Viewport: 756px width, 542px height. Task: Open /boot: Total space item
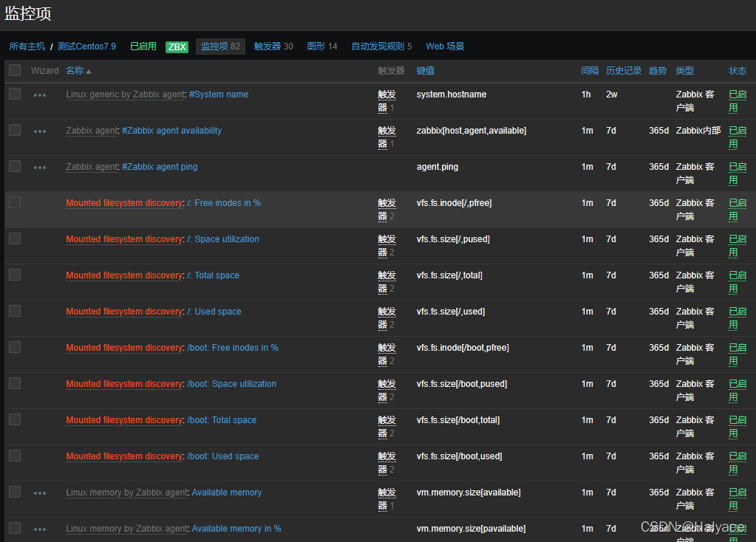[222, 419]
